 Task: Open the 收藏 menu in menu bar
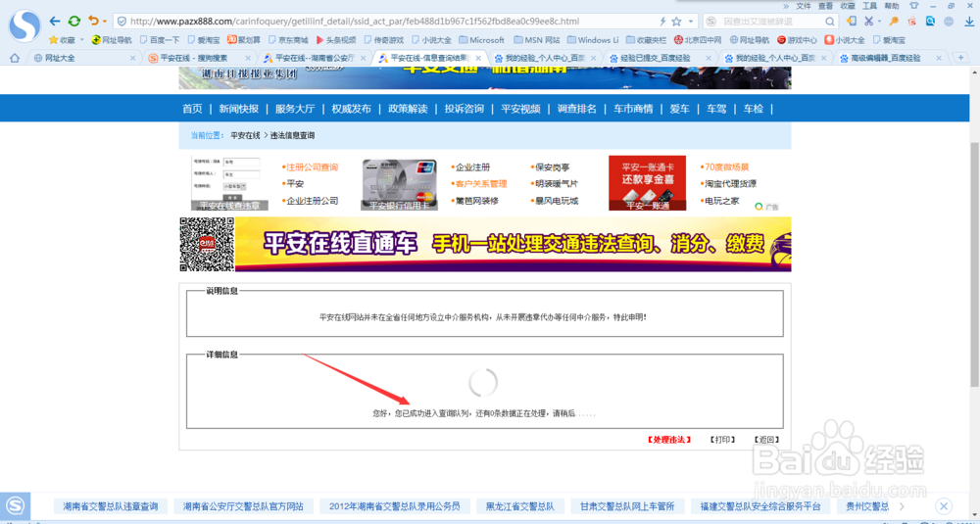(x=848, y=6)
